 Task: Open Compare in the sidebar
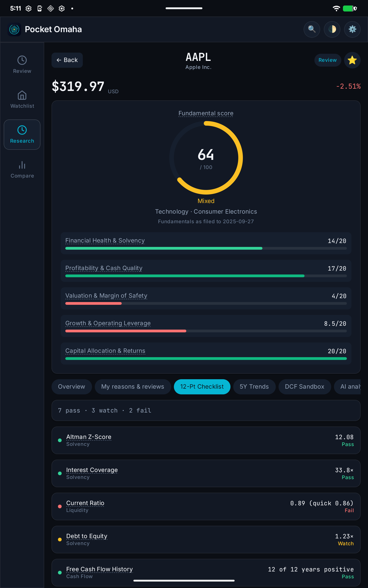point(22,169)
